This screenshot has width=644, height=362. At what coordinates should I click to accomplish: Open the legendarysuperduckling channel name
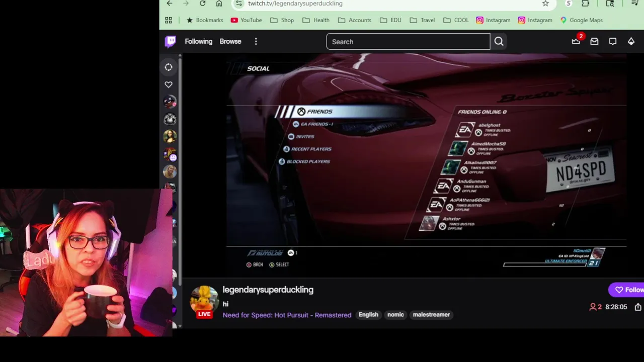click(x=268, y=290)
